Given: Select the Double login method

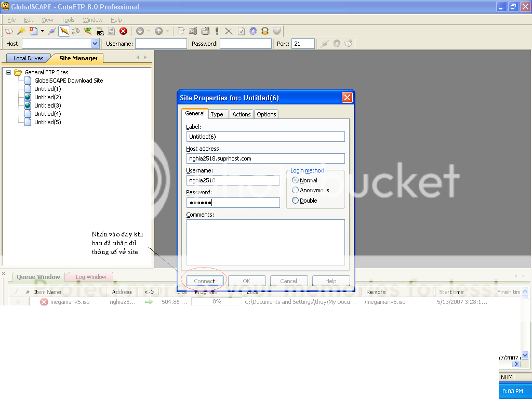Looking at the screenshot, I should point(296,201).
